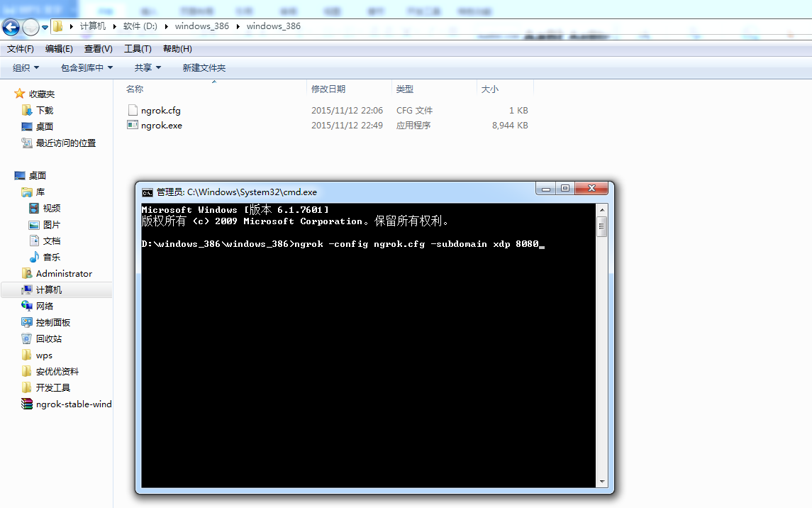Expand the arrow before 计算机 breadcrumb

(x=72, y=26)
